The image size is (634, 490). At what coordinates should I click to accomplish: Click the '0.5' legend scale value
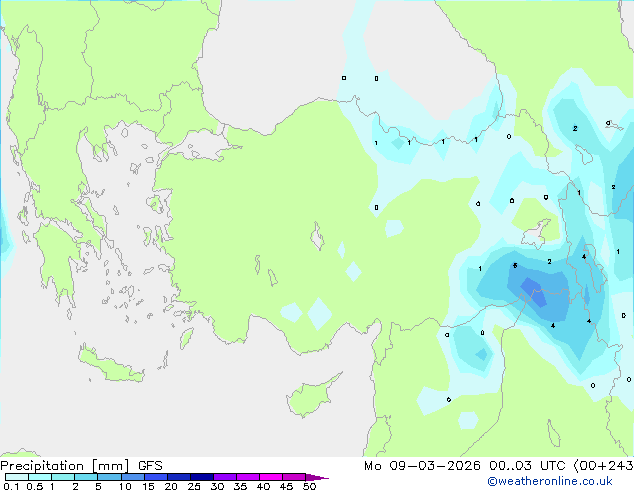tap(35, 486)
